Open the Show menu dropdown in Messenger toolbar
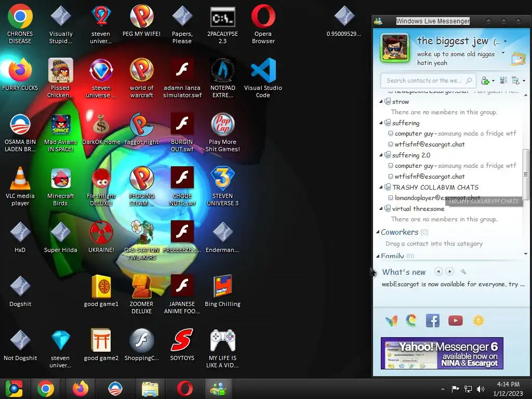532x399 pixels. [518, 81]
